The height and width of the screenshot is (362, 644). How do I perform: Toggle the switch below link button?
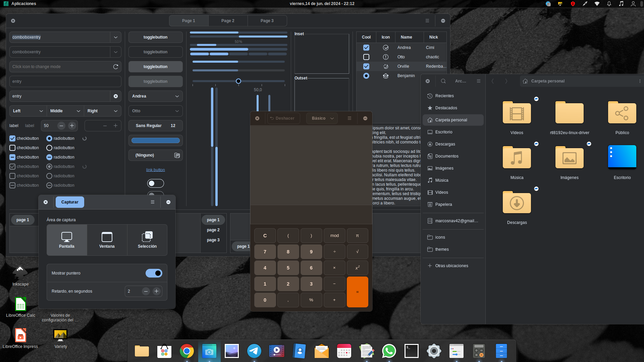(156, 183)
